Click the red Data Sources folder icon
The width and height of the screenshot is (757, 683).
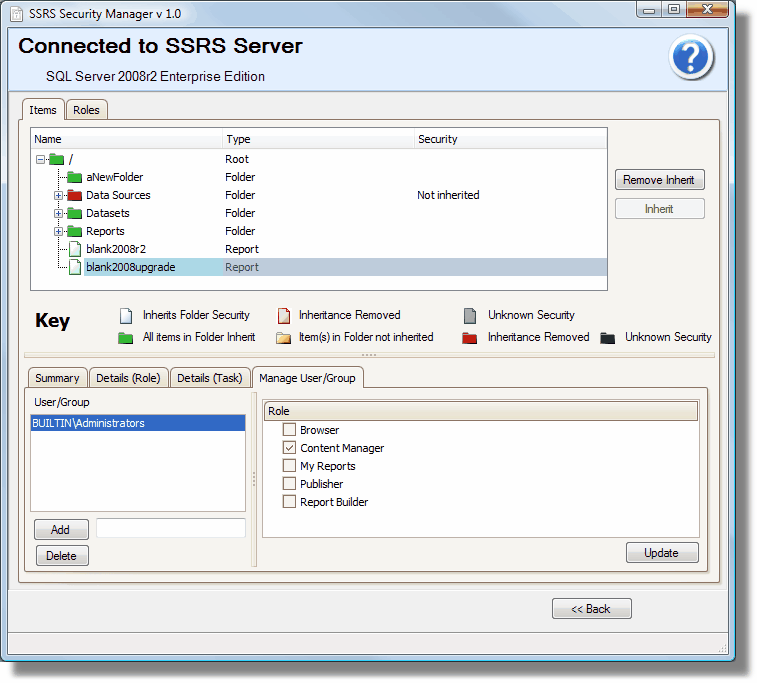pos(74,195)
